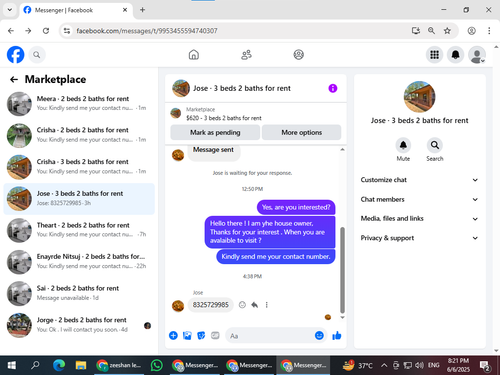Open Facebook notifications bell
Viewport: 500px width, 375px height.
455,55
